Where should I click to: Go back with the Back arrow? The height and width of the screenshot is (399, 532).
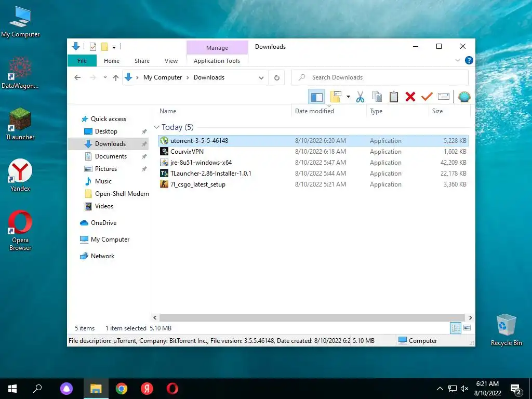click(x=77, y=77)
